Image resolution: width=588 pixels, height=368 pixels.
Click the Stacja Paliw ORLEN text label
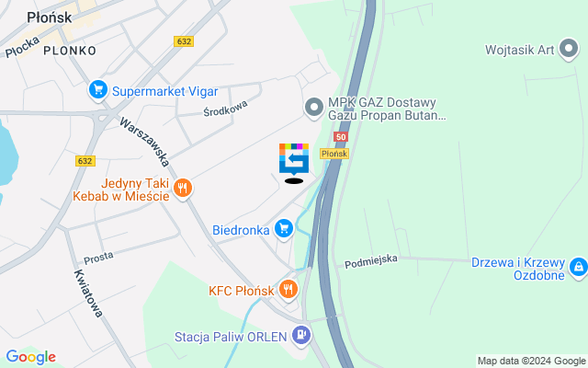(231, 337)
